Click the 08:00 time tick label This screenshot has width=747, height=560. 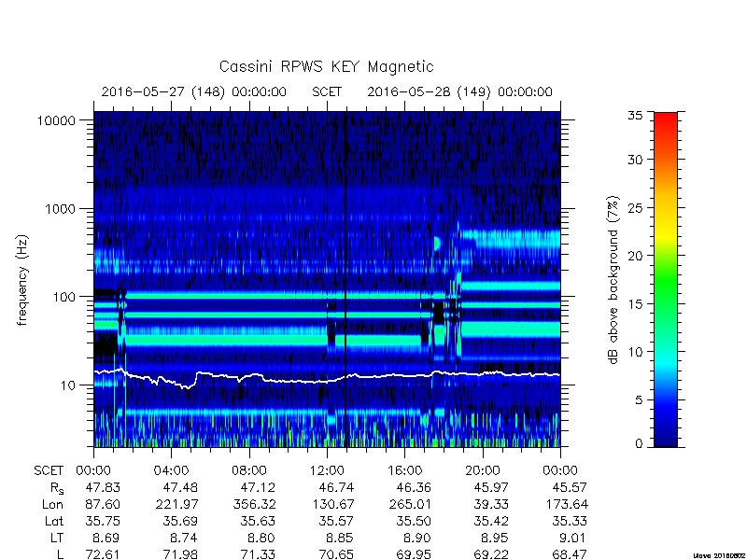point(249,470)
